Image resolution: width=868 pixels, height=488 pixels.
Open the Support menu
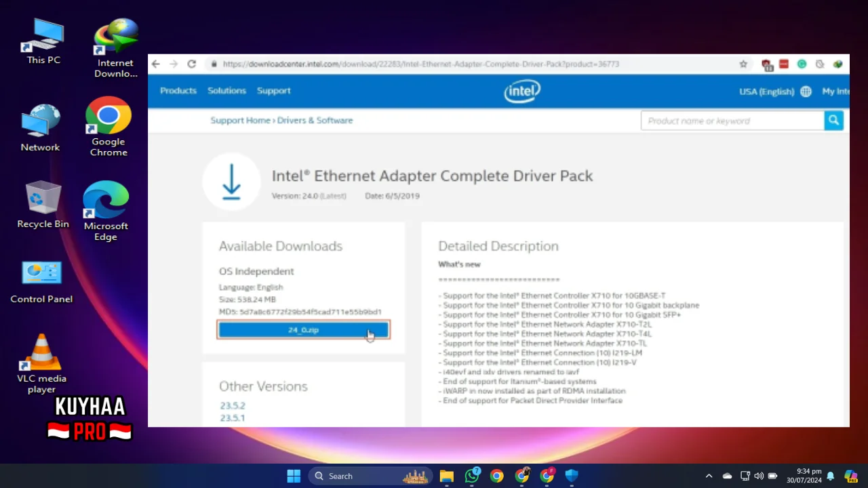tap(273, 91)
